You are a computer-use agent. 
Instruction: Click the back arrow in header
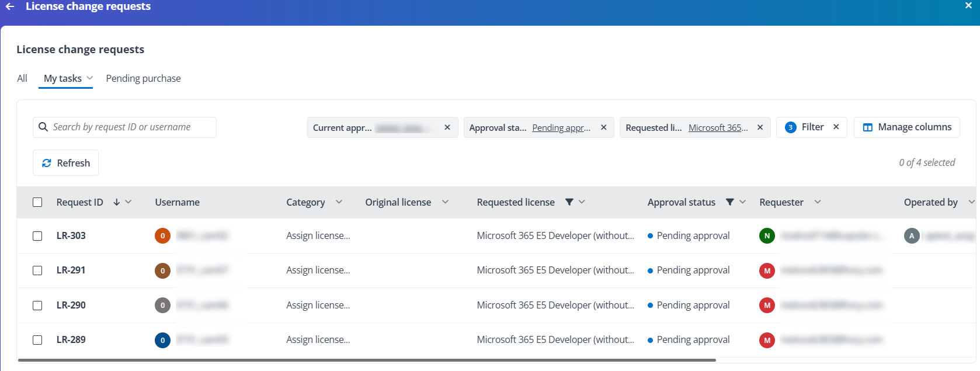(10, 6)
